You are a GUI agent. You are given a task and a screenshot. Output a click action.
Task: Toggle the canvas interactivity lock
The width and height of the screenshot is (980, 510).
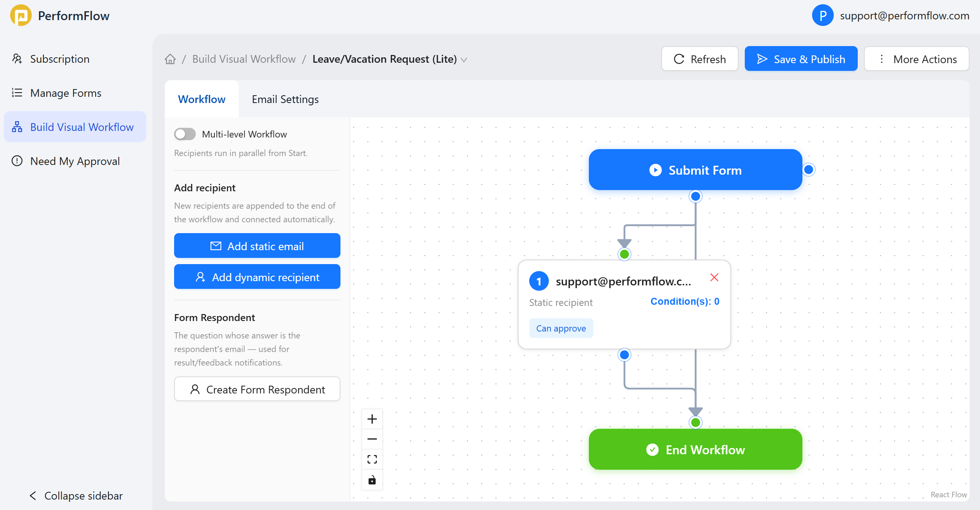click(x=372, y=480)
